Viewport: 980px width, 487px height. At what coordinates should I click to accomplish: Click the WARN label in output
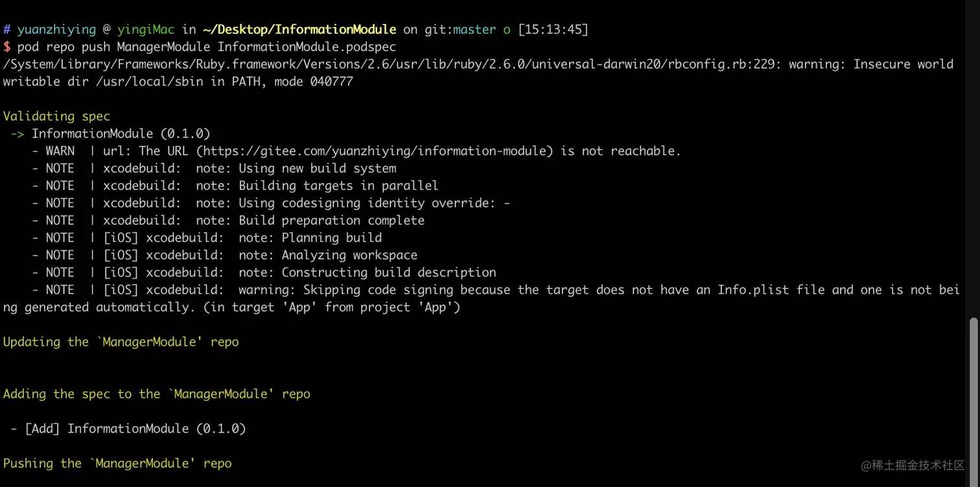60,151
